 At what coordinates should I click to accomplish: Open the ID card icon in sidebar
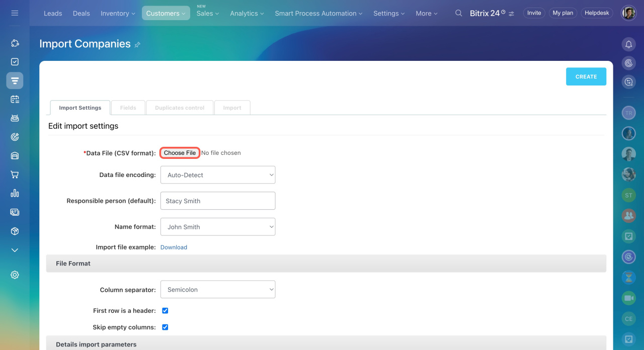tap(15, 212)
